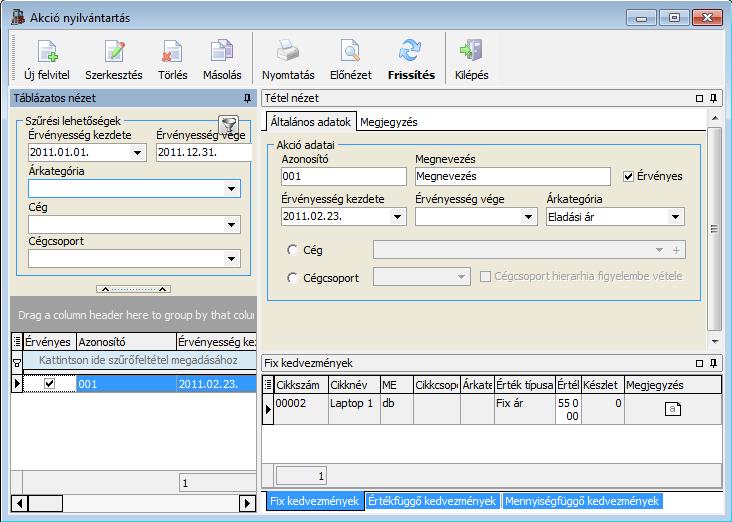Click the application icon in title bar
The image size is (732, 522).
(x=18, y=17)
